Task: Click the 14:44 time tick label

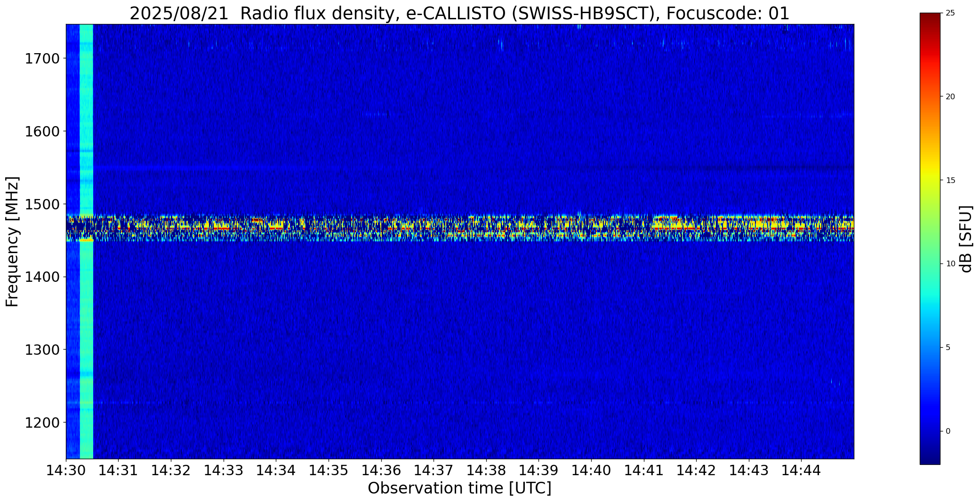Action: click(801, 470)
